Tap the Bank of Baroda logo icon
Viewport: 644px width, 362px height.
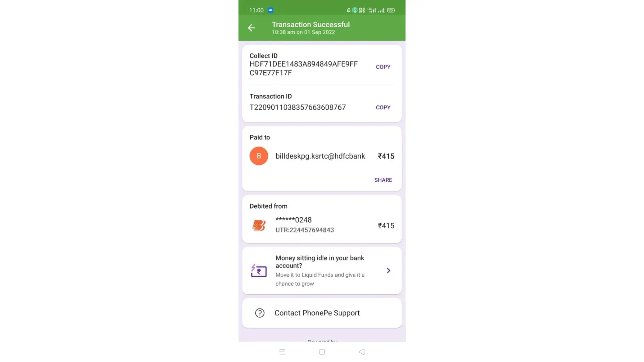(259, 226)
